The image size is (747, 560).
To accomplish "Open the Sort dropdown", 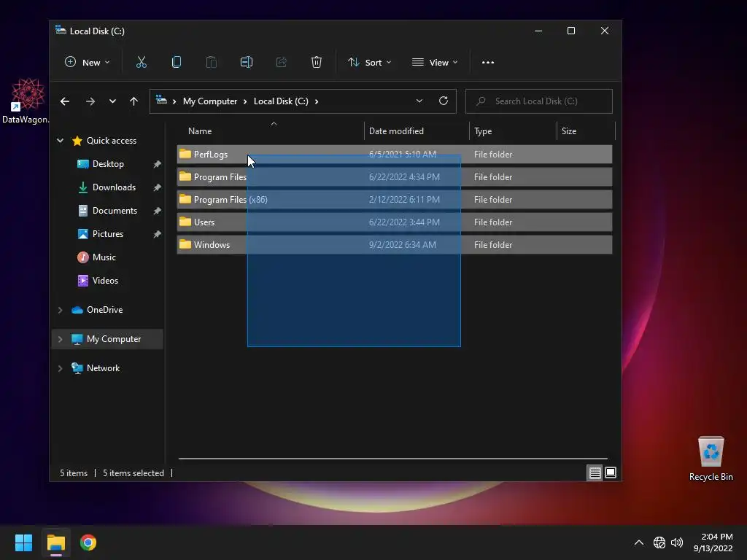I will pyautogui.click(x=370, y=63).
